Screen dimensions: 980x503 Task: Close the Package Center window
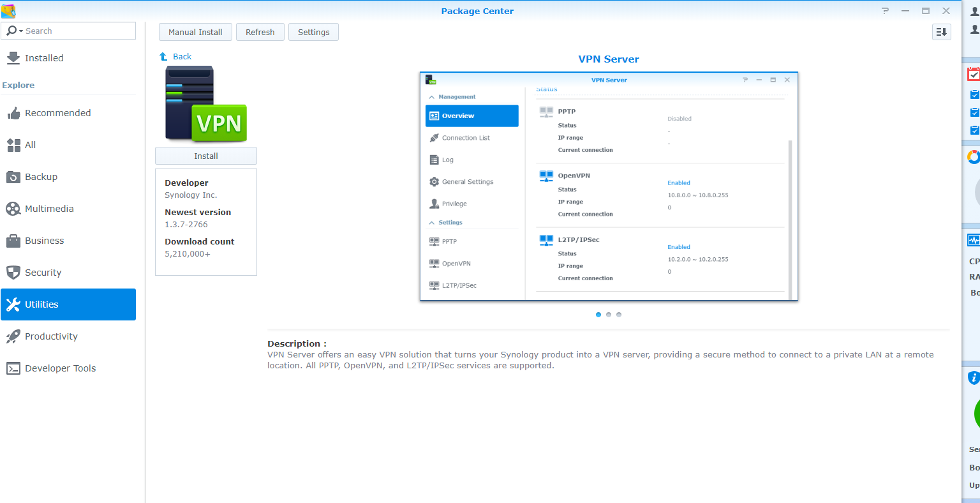946,11
